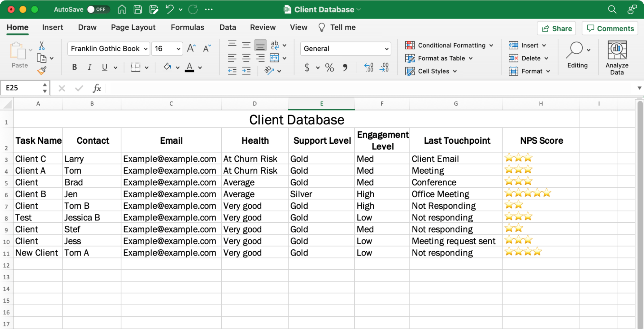Click the Decrease Decimal icon
644x329 pixels.
point(384,67)
